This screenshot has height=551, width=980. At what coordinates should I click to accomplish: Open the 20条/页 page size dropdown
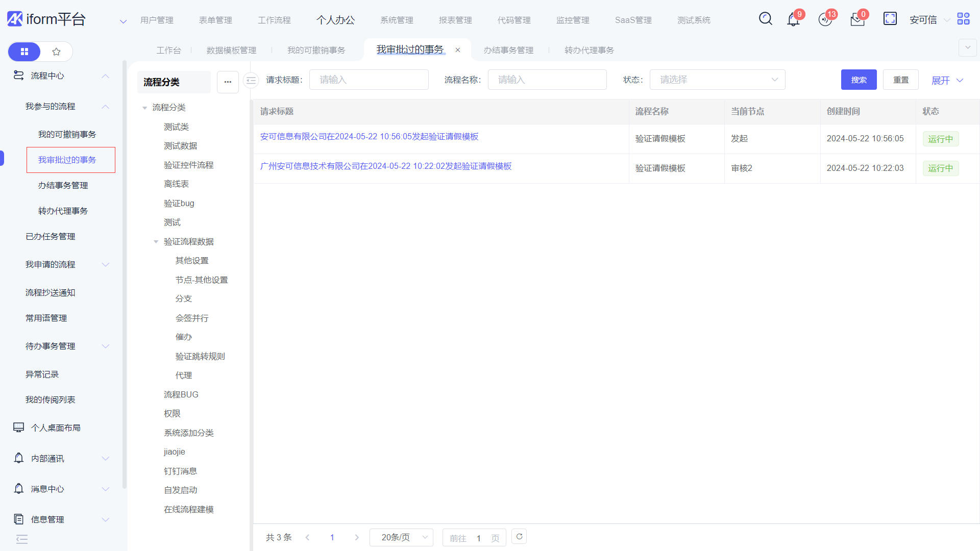pos(401,537)
